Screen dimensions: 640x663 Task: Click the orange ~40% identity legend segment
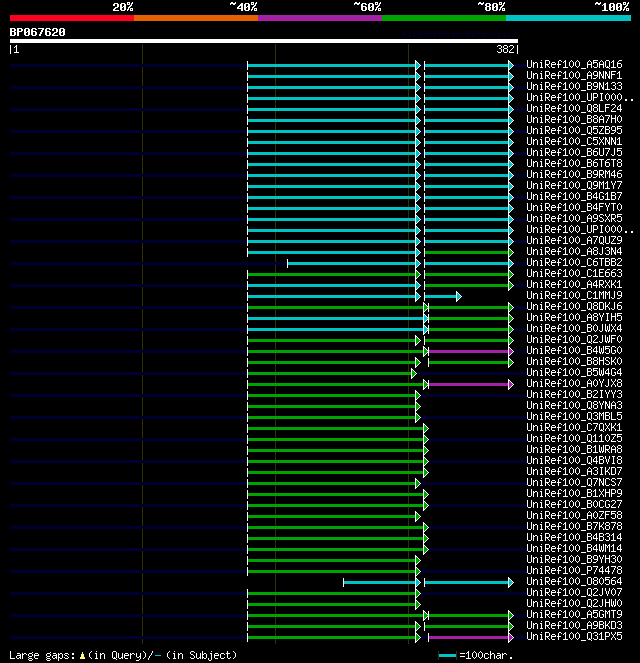[x=196, y=18]
